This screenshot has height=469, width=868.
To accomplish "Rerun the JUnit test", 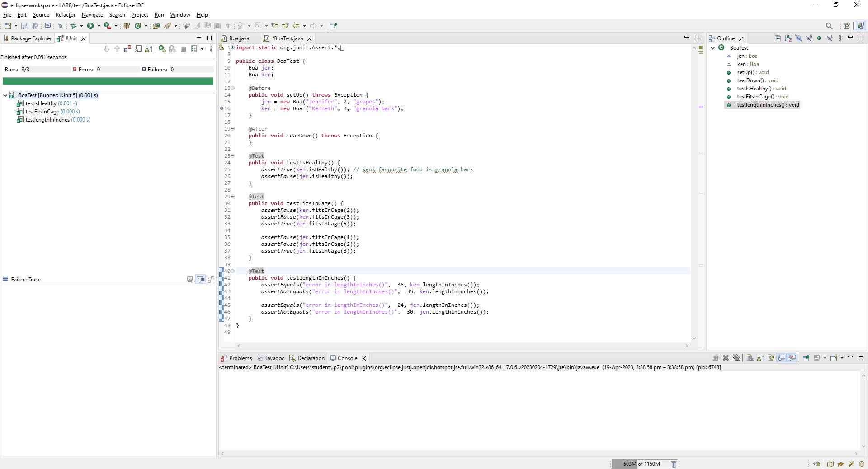I will pos(162,49).
